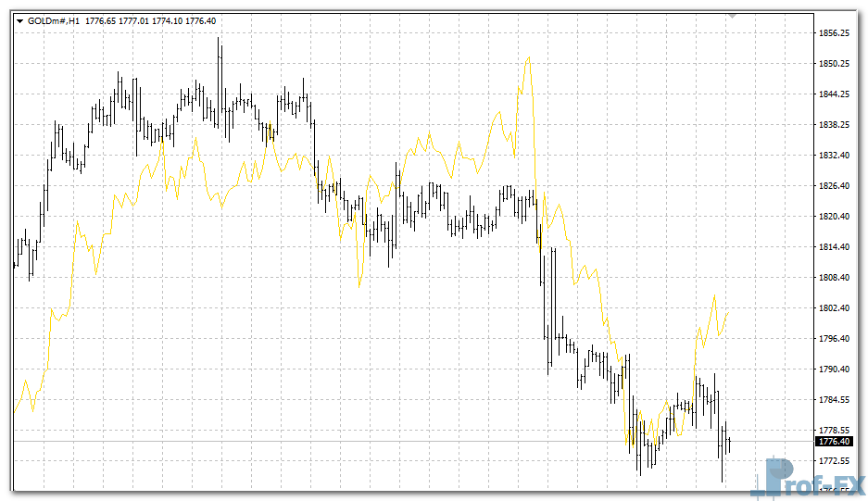Select the 1838.25 level on price scale
The height and width of the screenshot is (501, 868).
tap(835, 125)
